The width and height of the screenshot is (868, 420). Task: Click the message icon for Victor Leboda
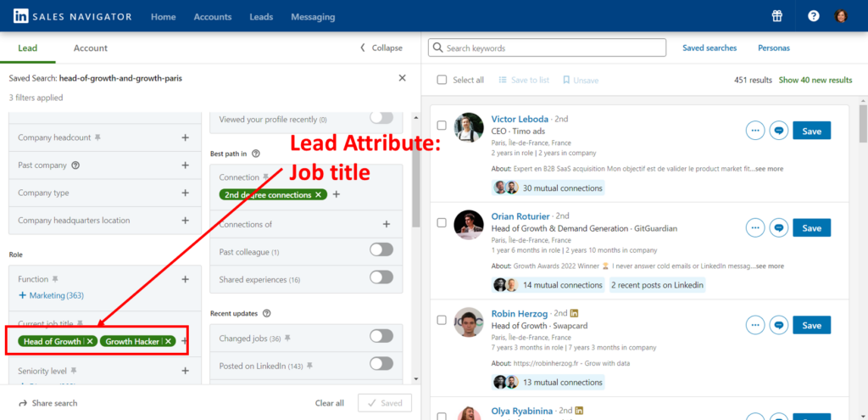(x=779, y=131)
